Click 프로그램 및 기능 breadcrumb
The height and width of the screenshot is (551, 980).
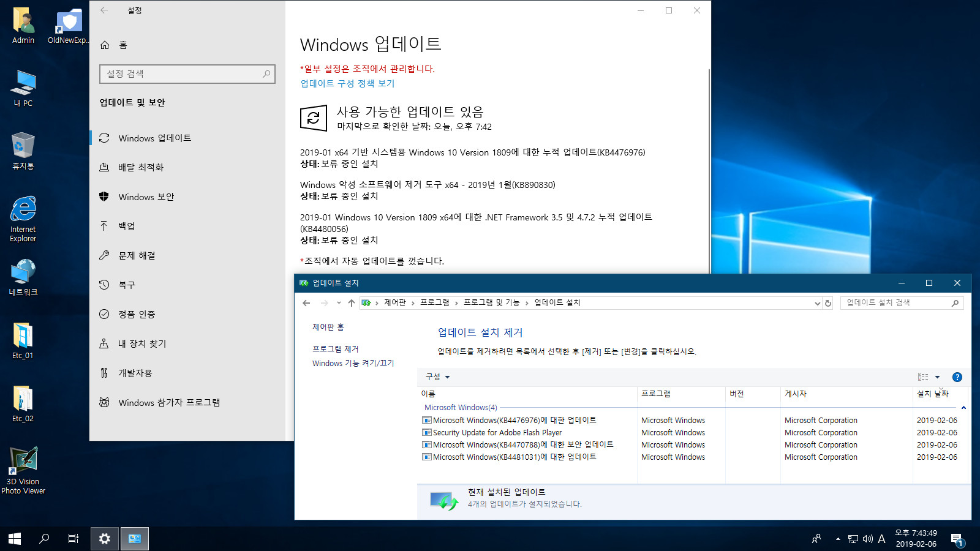(492, 302)
